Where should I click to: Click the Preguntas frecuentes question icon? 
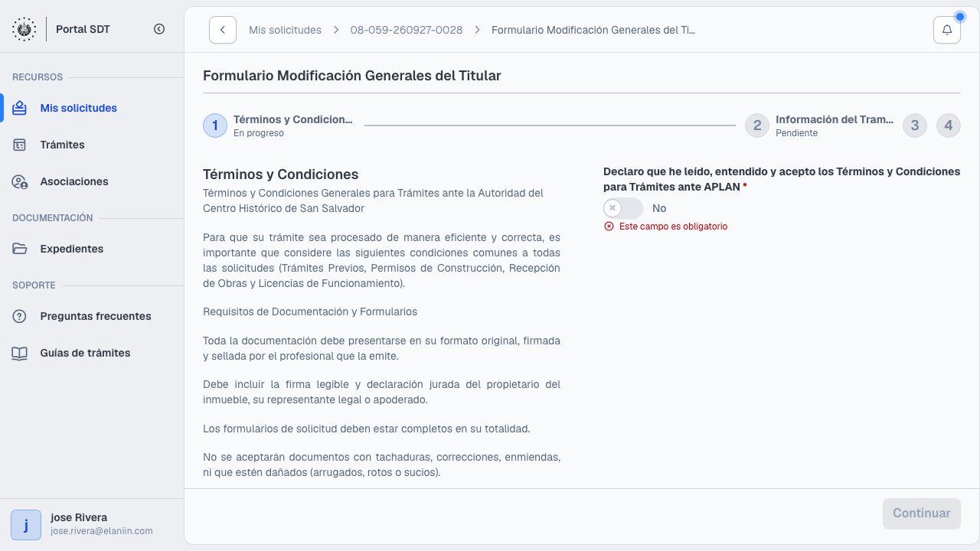(x=20, y=316)
